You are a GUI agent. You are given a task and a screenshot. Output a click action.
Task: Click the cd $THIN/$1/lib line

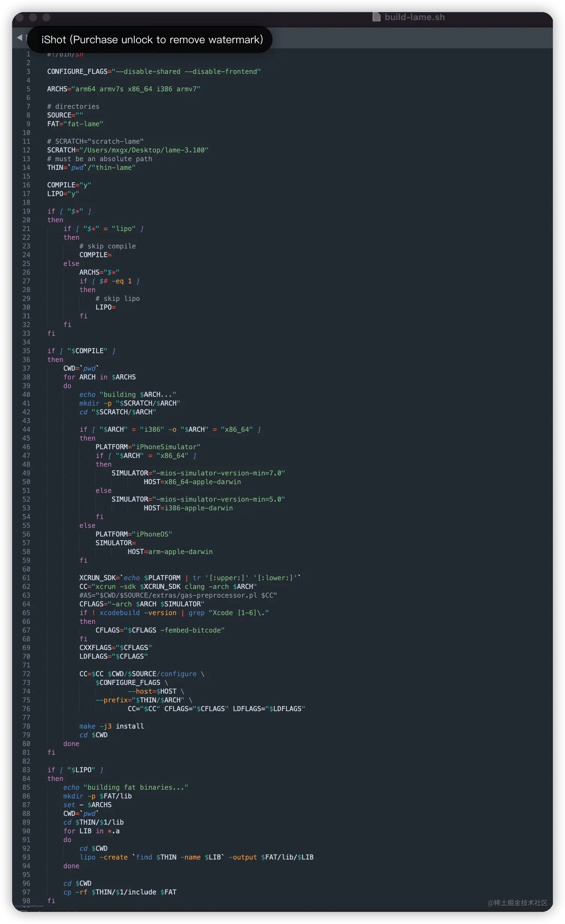click(x=94, y=822)
